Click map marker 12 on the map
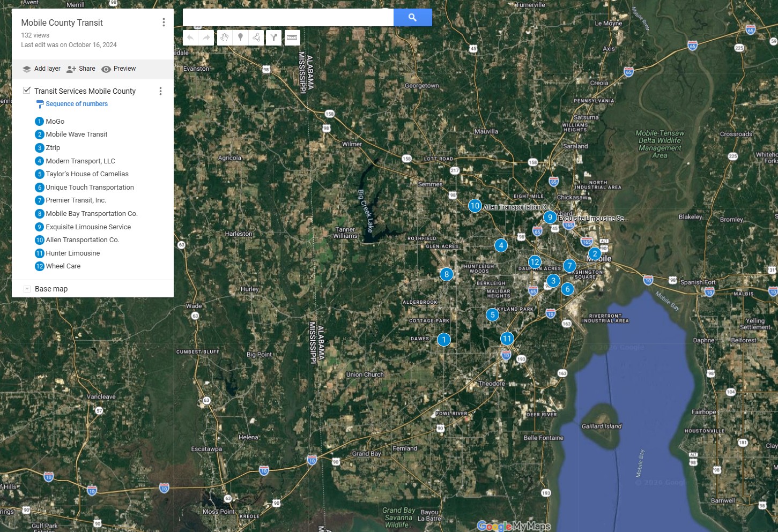The image size is (778, 532). pyautogui.click(x=535, y=262)
